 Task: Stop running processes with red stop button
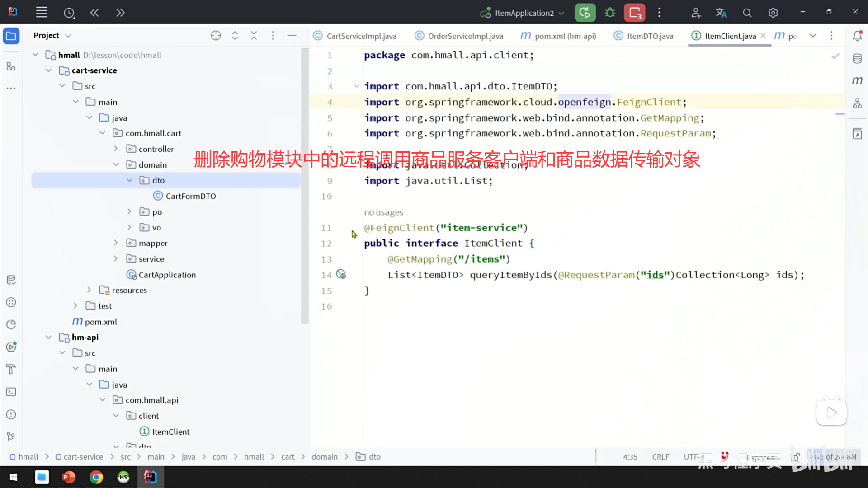pos(635,13)
